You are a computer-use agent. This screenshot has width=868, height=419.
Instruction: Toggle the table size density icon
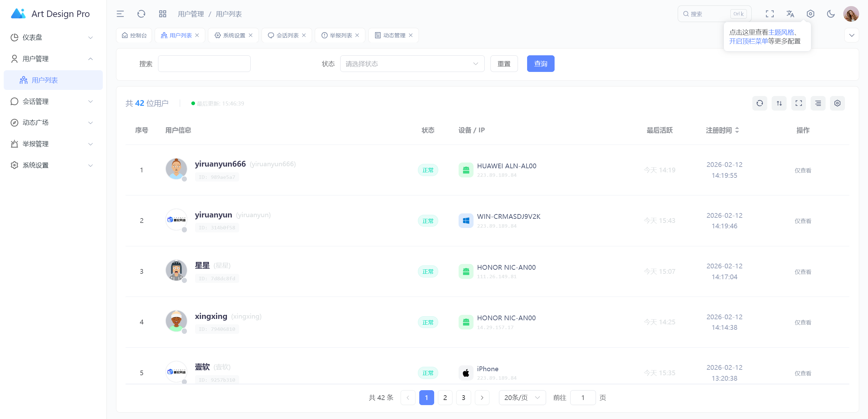[x=779, y=103]
